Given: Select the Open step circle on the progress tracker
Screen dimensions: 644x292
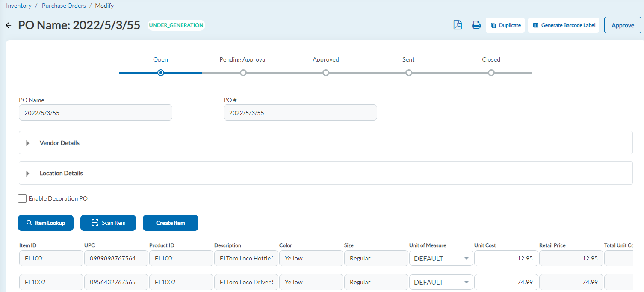Looking at the screenshot, I should coord(160,73).
